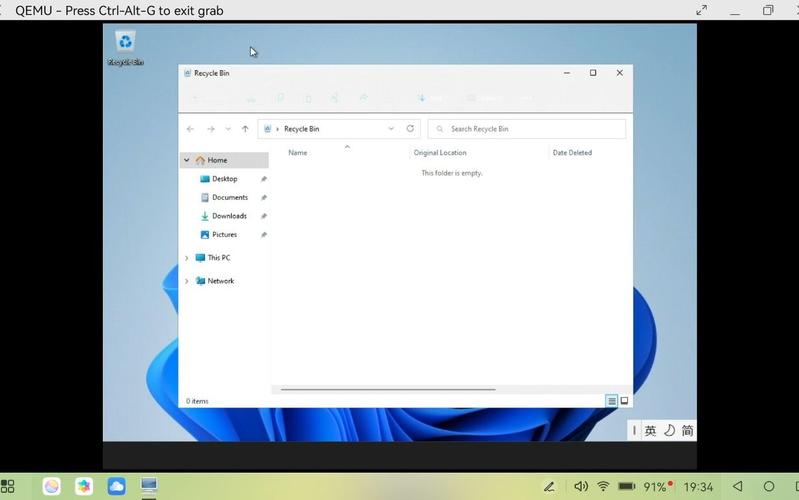Collapse the Home tree node chevron
The image size is (799, 500).
click(187, 160)
